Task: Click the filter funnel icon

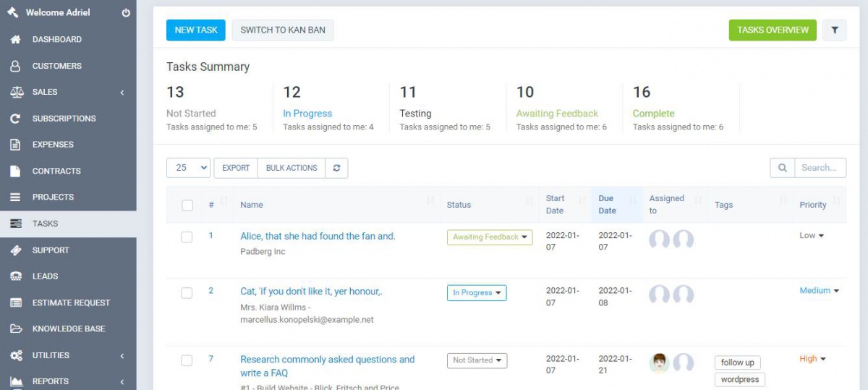Action: pyautogui.click(x=835, y=30)
